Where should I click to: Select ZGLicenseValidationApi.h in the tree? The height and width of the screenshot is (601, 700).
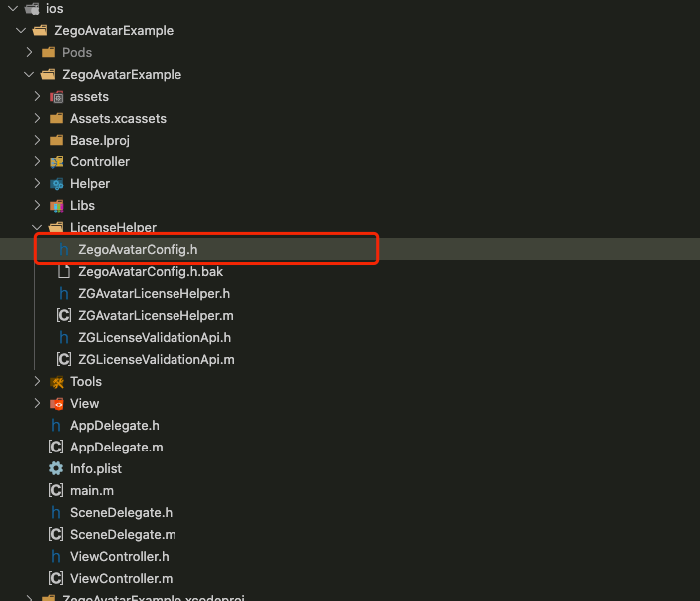(154, 338)
